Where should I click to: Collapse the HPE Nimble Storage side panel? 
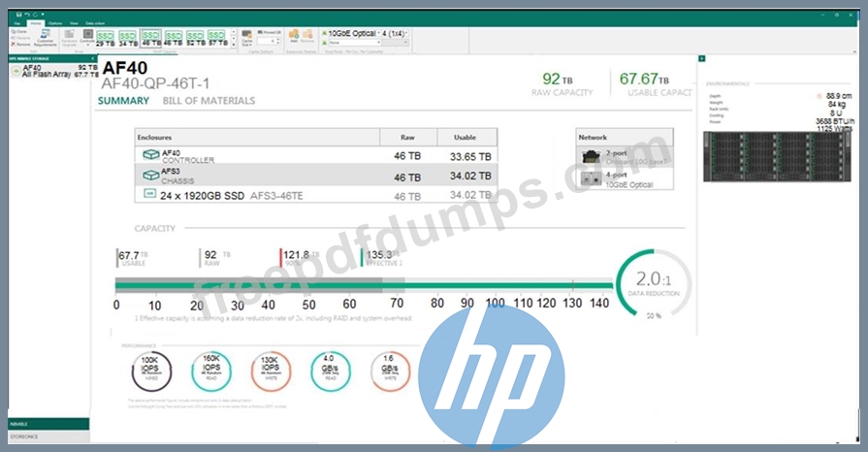[x=93, y=58]
